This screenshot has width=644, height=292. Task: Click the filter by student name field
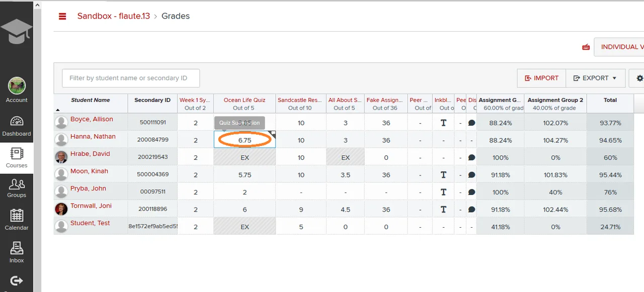point(131,78)
